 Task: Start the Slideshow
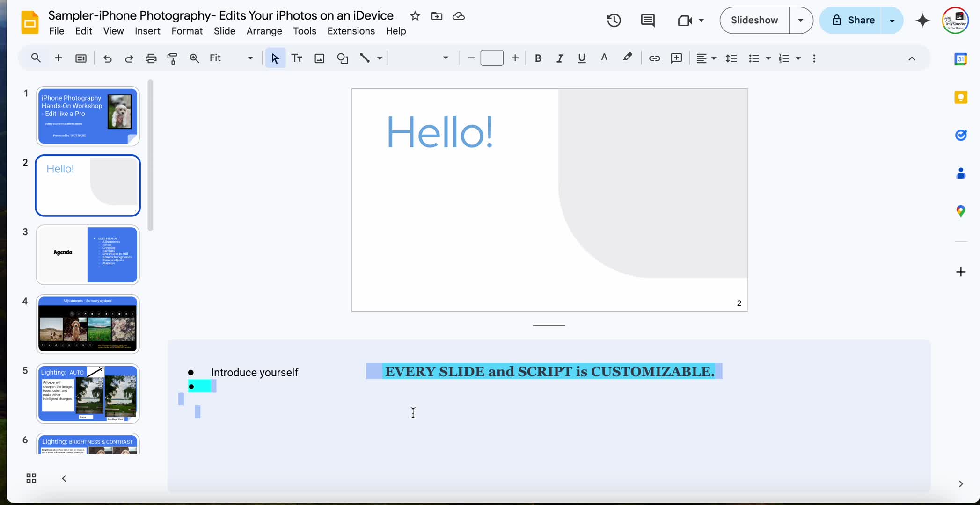[x=754, y=20]
